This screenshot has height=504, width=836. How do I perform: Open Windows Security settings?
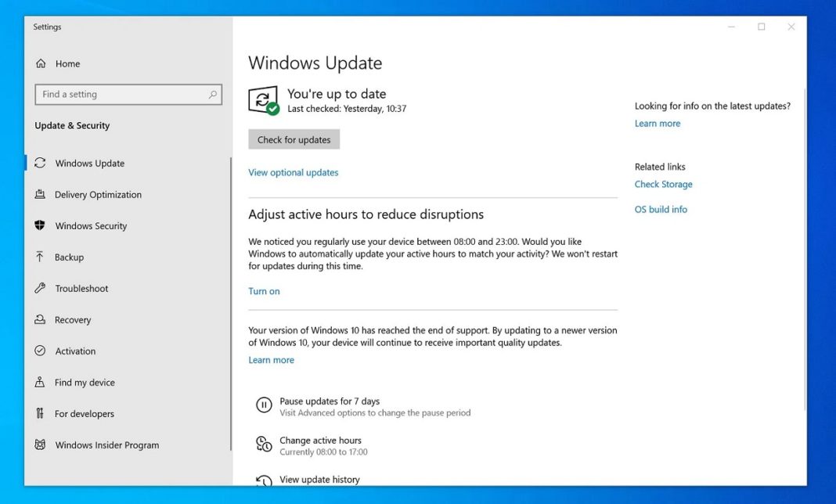click(x=90, y=225)
